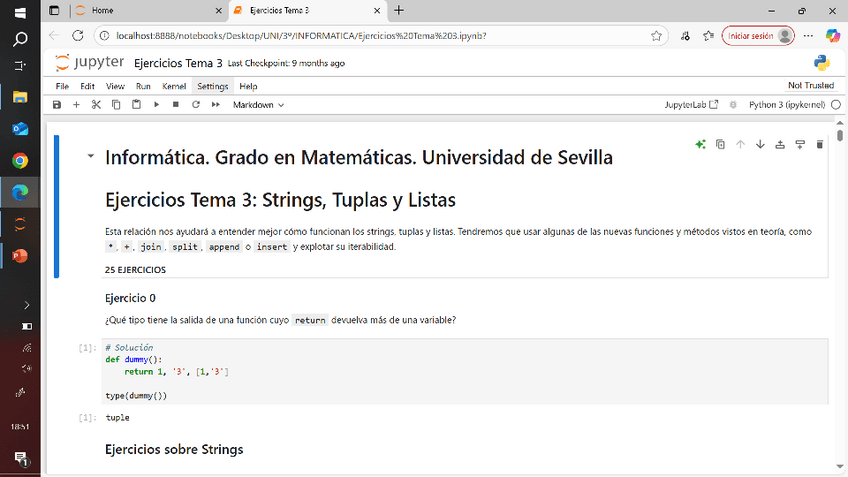
Task: Open the Kernel menu
Action: click(173, 86)
